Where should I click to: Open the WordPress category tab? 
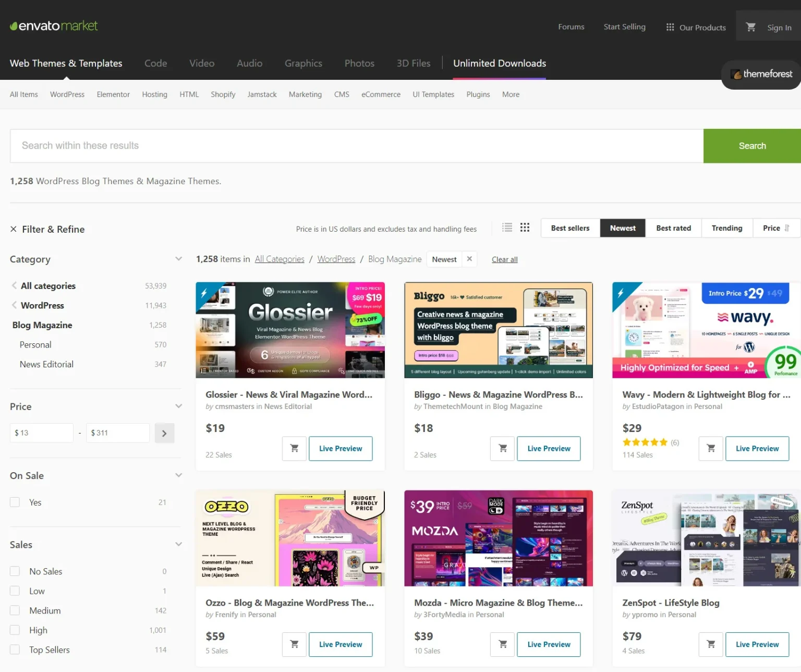[x=67, y=94]
